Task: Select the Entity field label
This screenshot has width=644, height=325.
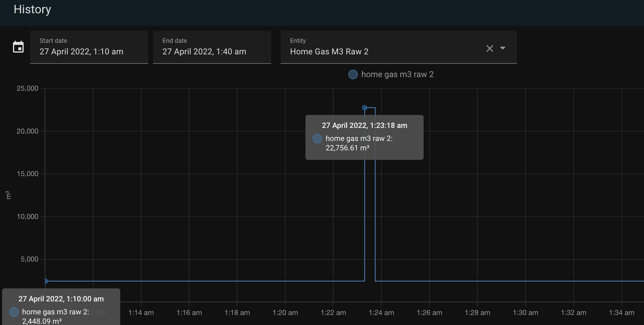Action: (298, 40)
